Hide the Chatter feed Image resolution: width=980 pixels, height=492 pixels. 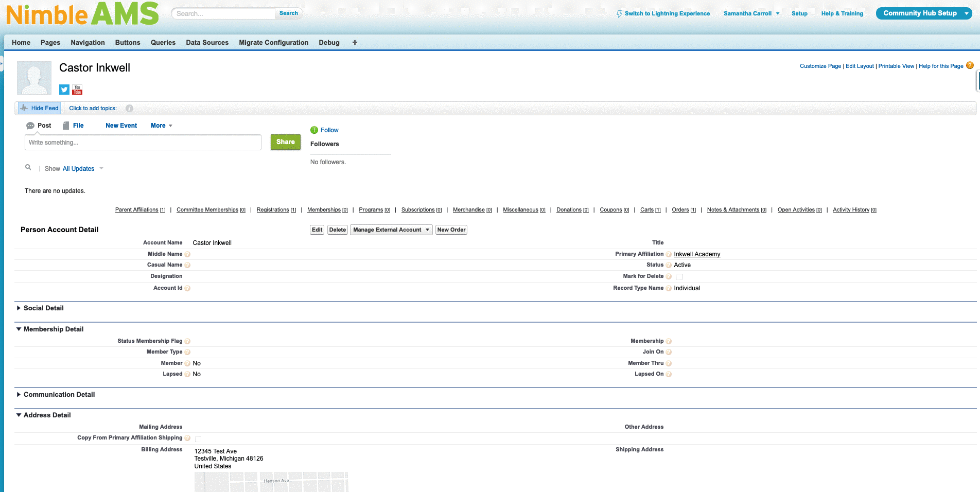click(x=40, y=108)
